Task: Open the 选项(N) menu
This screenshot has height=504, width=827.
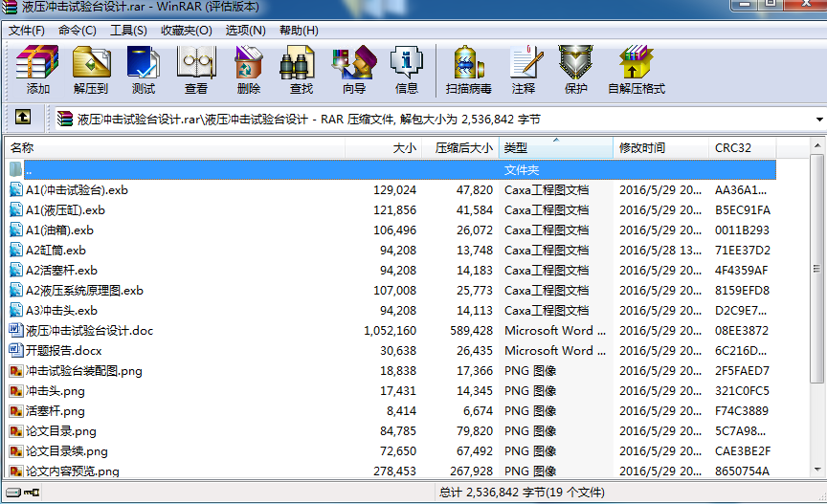Action: coord(245,31)
